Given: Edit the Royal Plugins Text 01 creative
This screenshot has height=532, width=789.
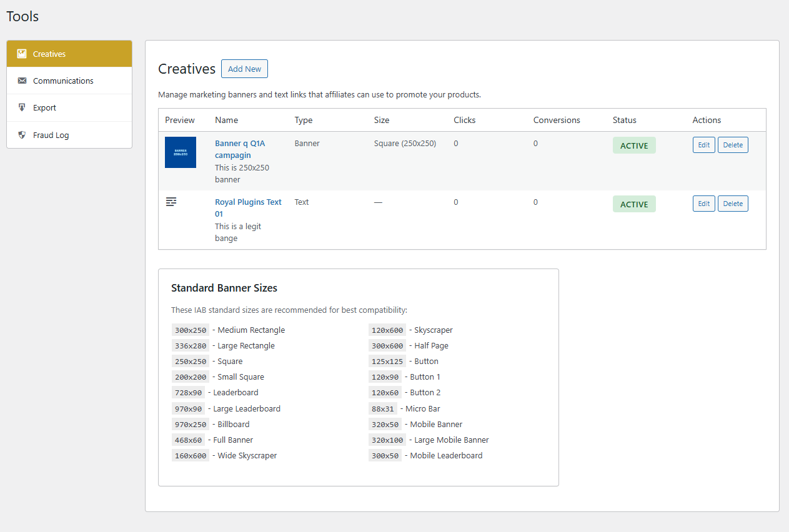Looking at the screenshot, I should click(703, 204).
